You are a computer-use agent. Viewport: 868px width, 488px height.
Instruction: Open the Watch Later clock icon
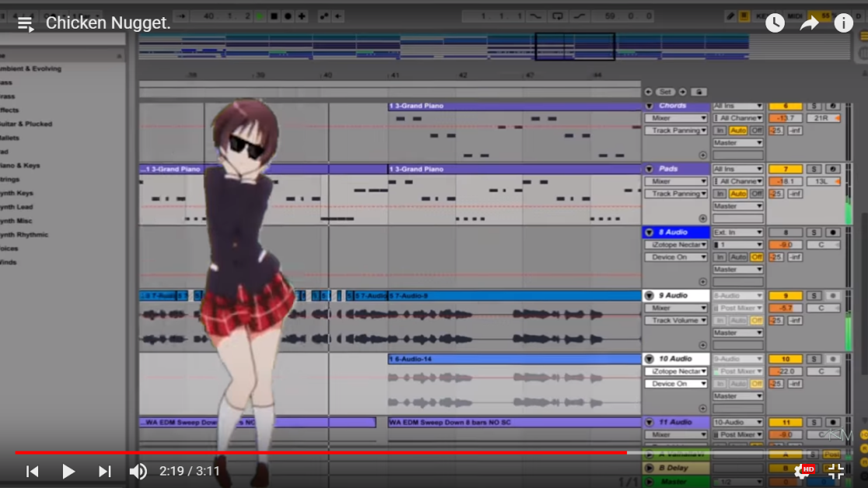tap(775, 23)
